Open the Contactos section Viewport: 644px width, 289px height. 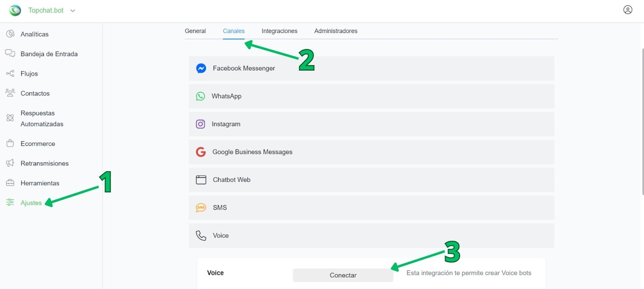pos(35,94)
